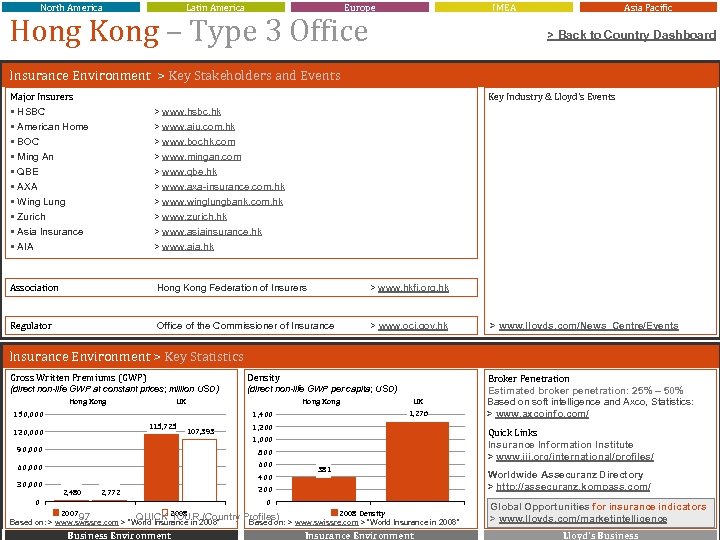Go to Insurance Environment bottom section

pos(360,535)
